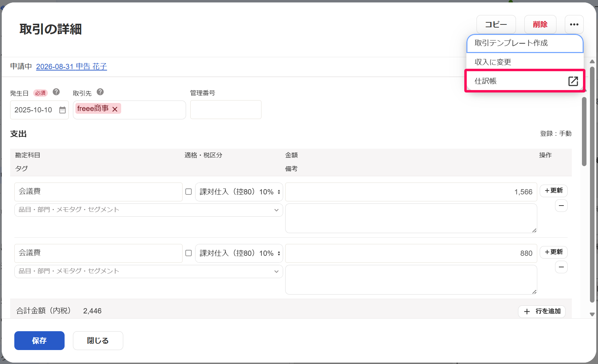Click the 発生日 date field 2025-10-10
Image resolution: width=598 pixels, height=364 pixels.
click(39, 110)
